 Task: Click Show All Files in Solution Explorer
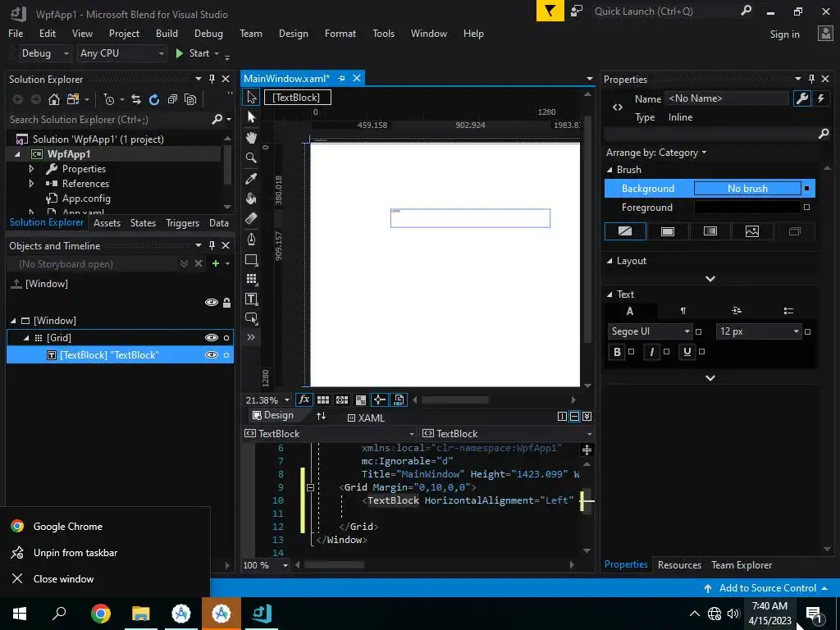click(190, 99)
